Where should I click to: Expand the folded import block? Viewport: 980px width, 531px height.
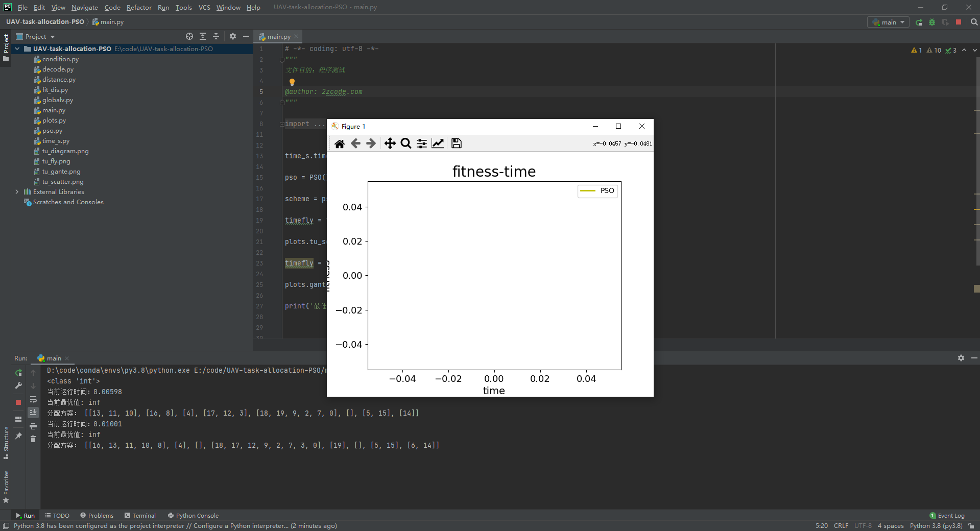click(282, 124)
